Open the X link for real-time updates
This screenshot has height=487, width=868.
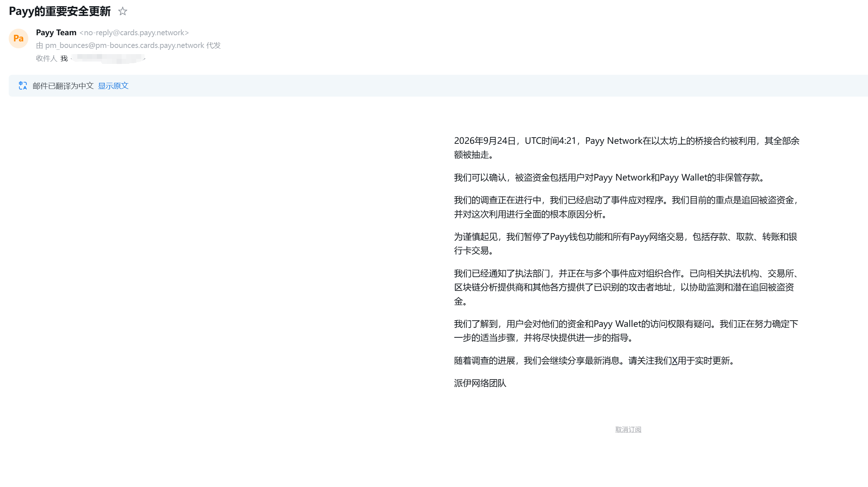click(x=675, y=361)
